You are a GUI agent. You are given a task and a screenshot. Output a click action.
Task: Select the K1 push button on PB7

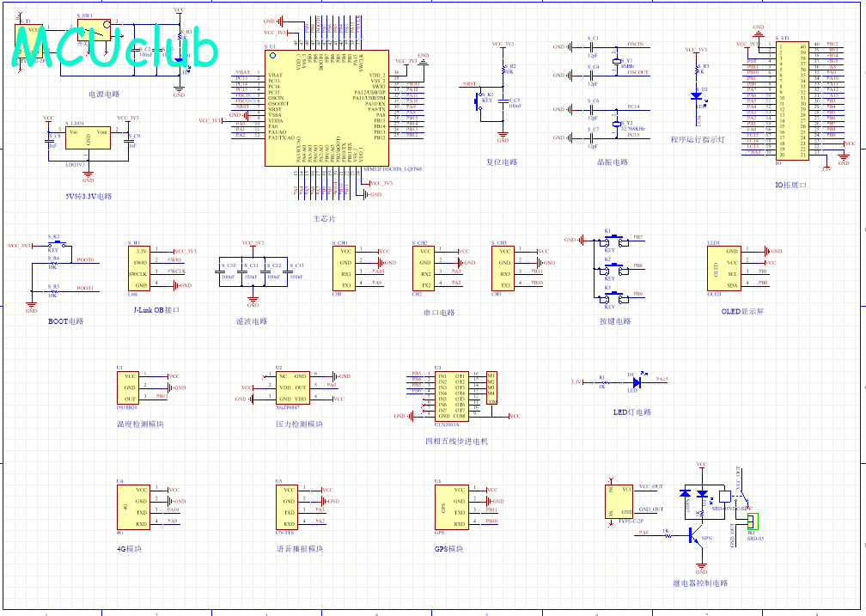(613, 241)
